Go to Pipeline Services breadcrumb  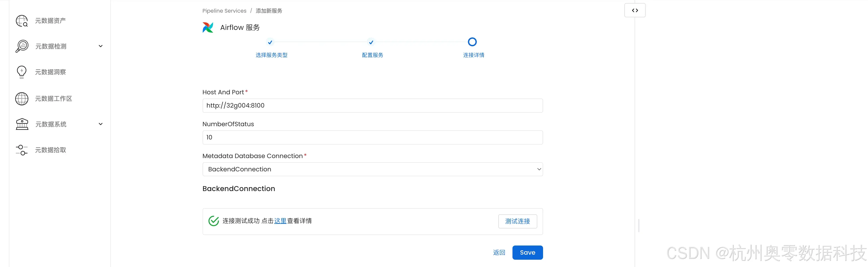[224, 10]
